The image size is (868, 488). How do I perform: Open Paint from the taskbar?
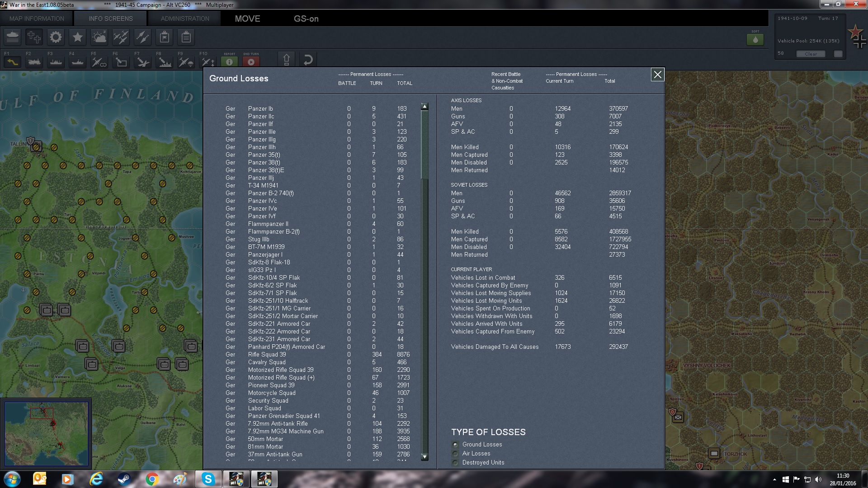[x=180, y=479]
